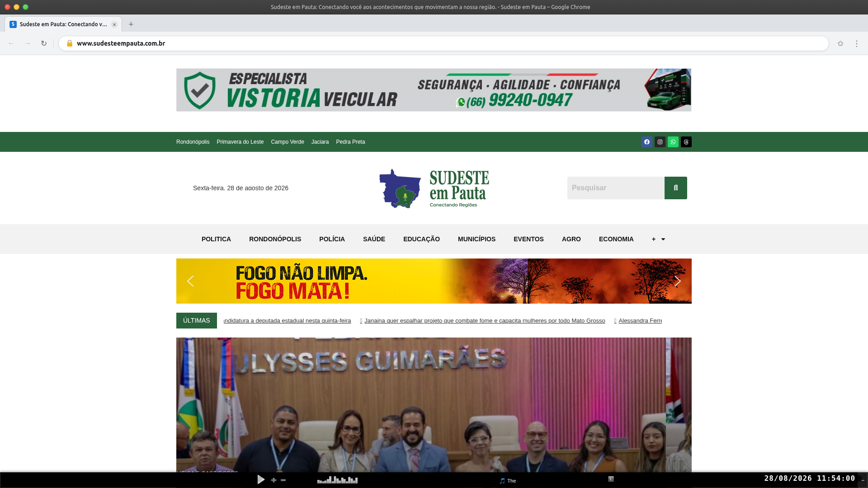Image resolution: width=868 pixels, height=488 pixels.
Task: Click the Sudeste em Pauta logo
Action: (434, 188)
